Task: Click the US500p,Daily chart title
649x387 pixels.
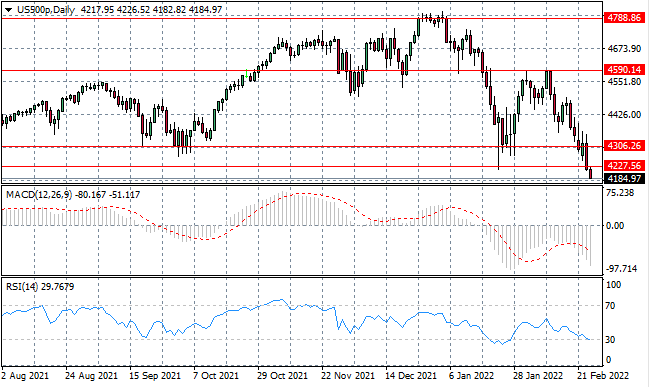Action: pos(46,10)
